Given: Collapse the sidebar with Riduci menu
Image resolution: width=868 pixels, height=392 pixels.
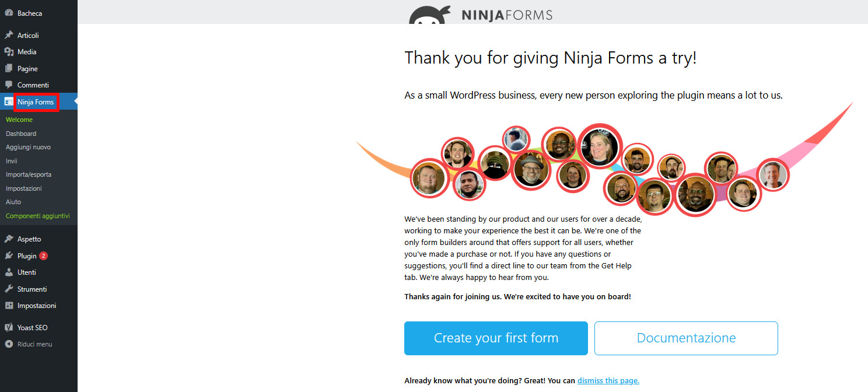Looking at the screenshot, I should coord(29,344).
